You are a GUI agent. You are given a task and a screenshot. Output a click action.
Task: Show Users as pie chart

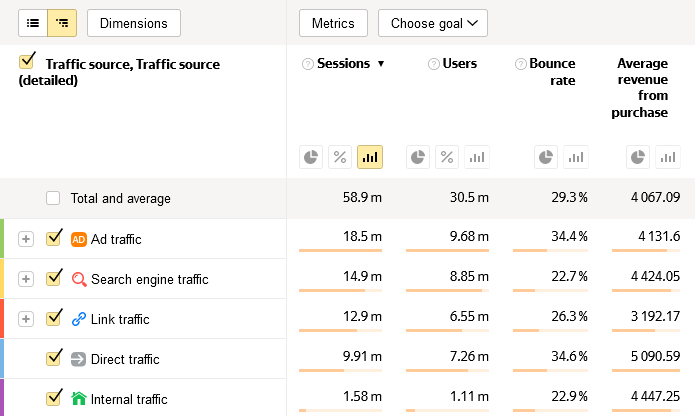tap(418, 157)
